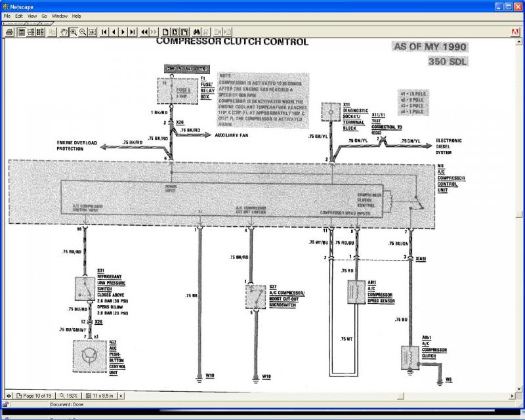Click the 'ENGINE OVERLOAD PROTECTION' label
Viewport: 525px width, 420px height.
77,146
